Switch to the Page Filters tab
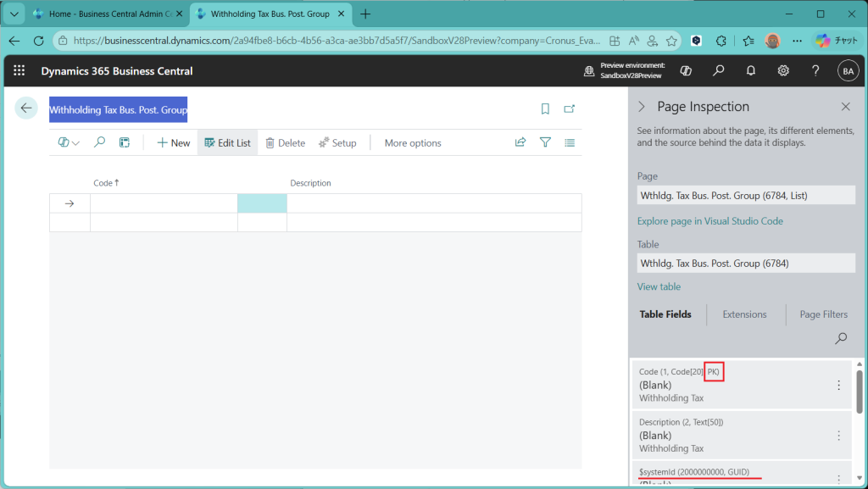Viewport: 868px width, 489px height. [x=822, y=314]
